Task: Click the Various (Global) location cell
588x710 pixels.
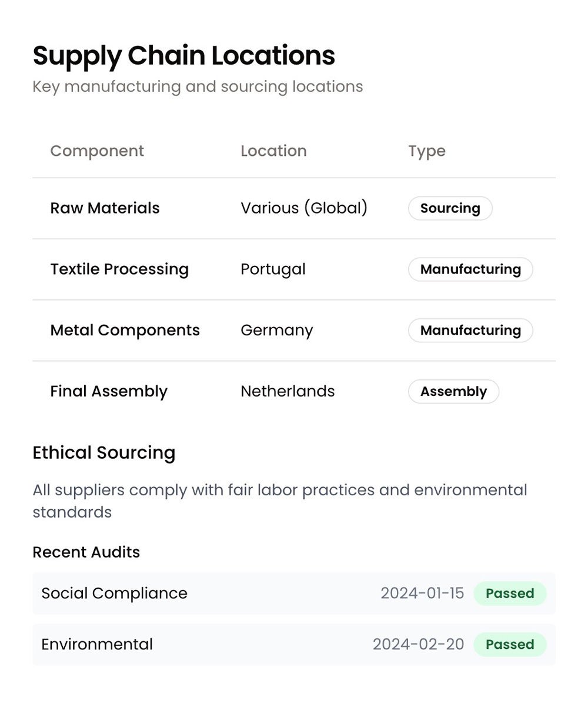Action: click(304, 208)
